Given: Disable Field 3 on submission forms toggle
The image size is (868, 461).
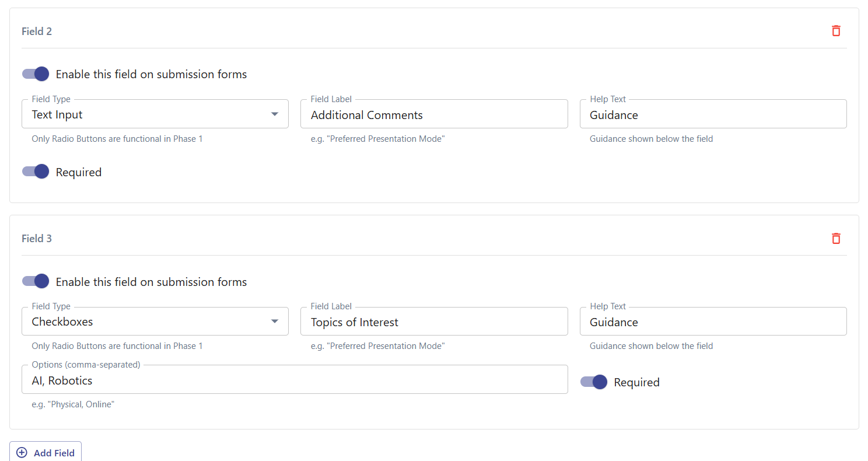Looking at the screenshot, I should 36,281.
